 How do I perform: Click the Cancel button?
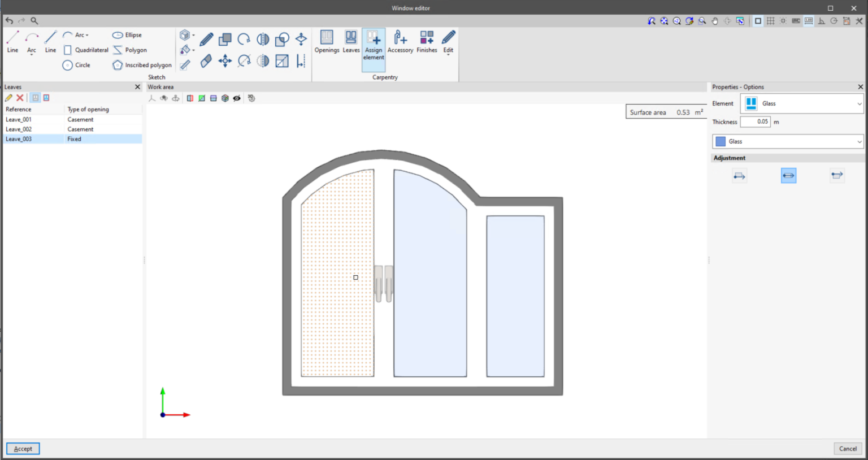pos(847,449)
